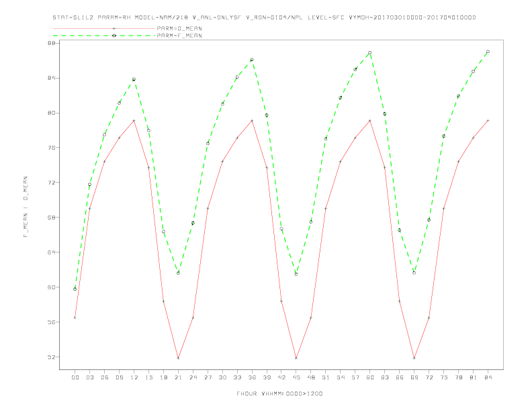Click the chart title text starting STAT=SL1L2
This screenshot has width=532, height=411.
tap(264, 17)
